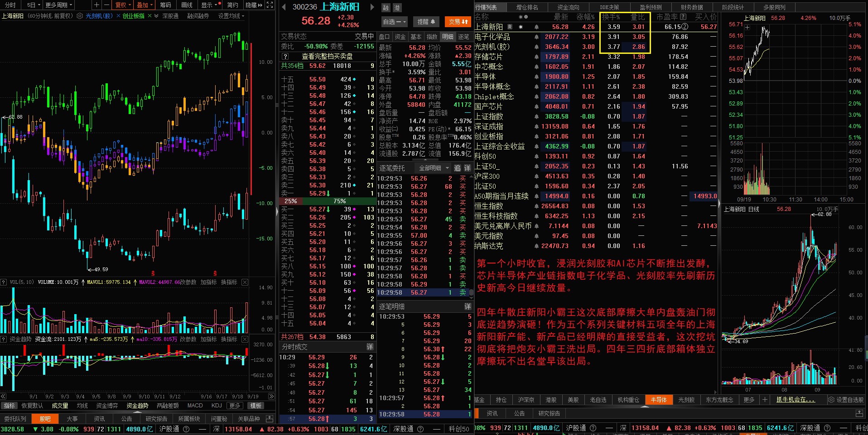Open 设置自选股 settings gear
This screenshot has height=435, width=868.
(x=846, y=400)
